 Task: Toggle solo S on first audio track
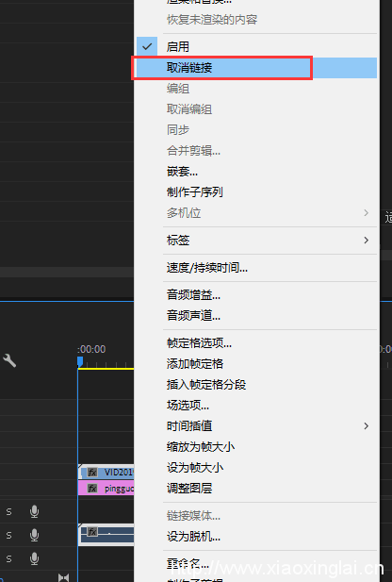click(x=8, y=511)
